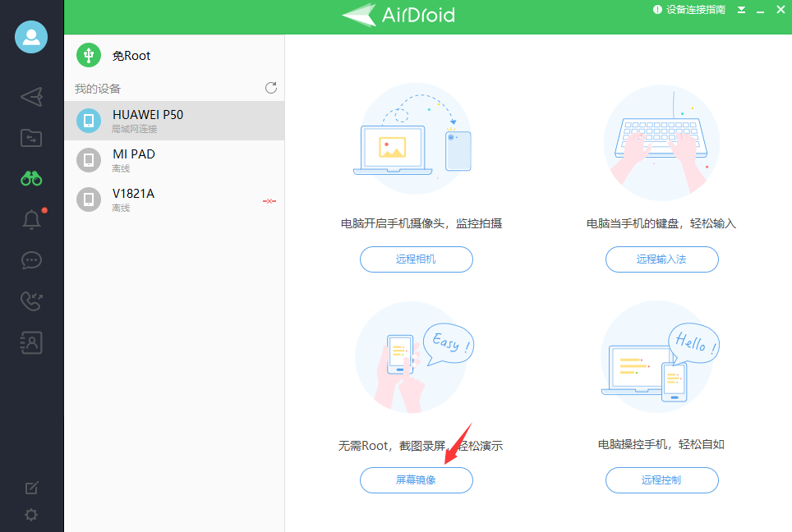Viewport: 792px width, 532px height.
Task: Refresh the 我的设备 device list
Action: point(271,88)
